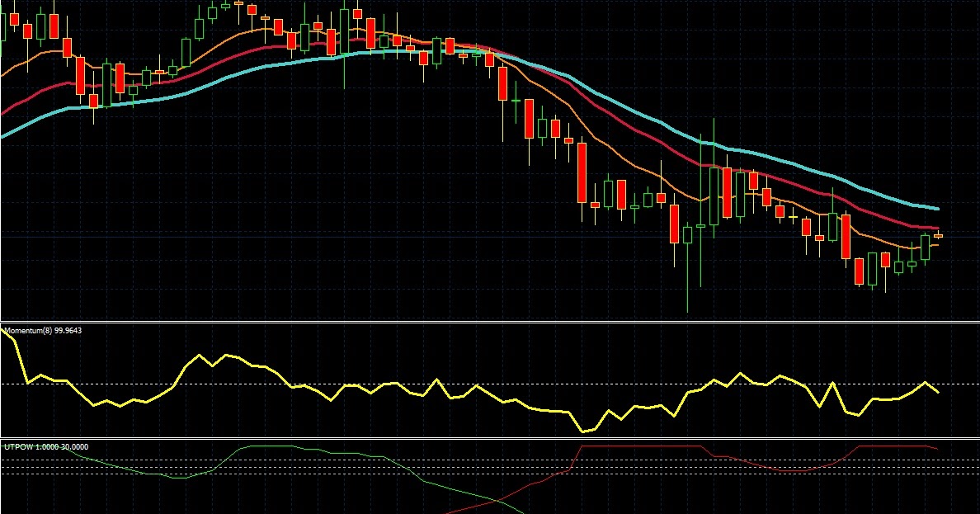The image size is (980, 514).
Task: Click the Momentum(8) 99.9643 indicator label
Action: 43,330
